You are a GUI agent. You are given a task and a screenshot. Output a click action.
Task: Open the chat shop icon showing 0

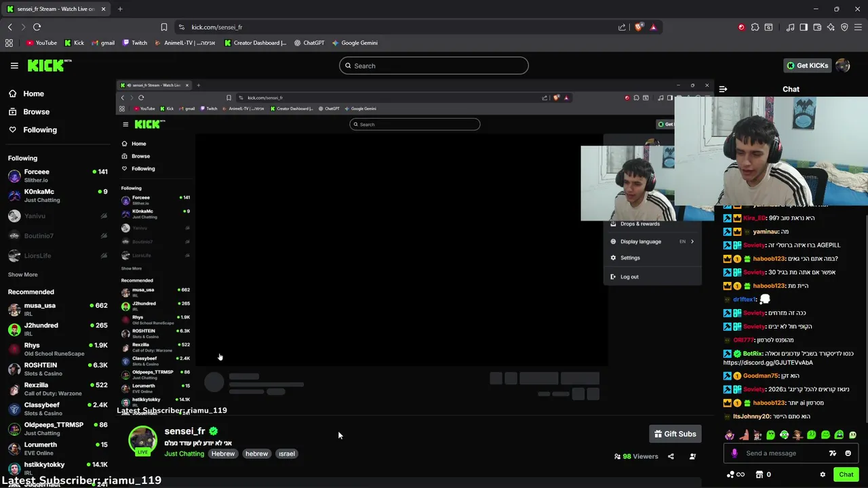[764, 474]
